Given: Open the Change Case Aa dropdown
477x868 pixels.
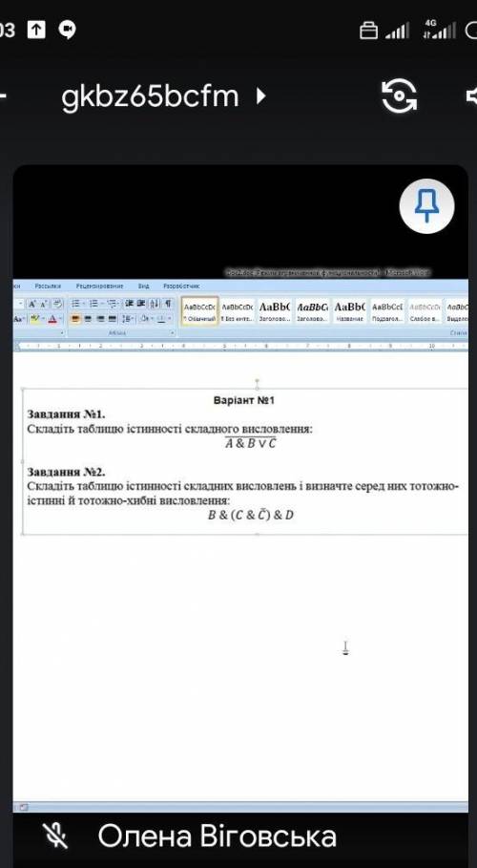Looking at the screenshot, I should (x=19, y=319).
